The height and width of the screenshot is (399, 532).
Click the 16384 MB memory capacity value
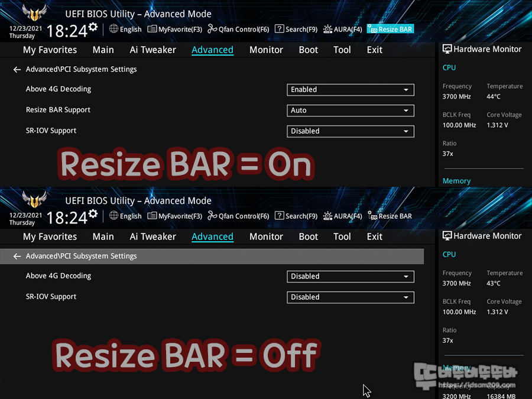pyautogui.click(x=501, y=396)
